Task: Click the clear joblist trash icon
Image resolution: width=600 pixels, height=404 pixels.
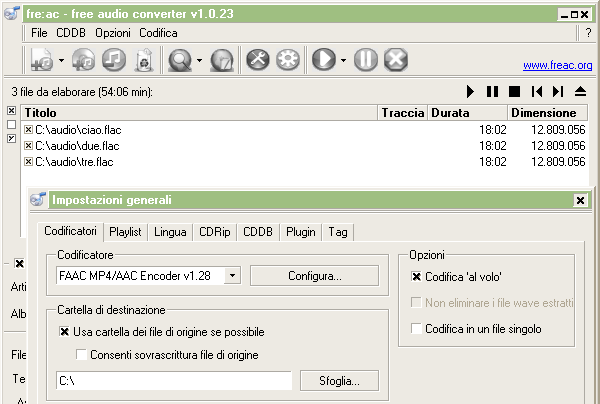Action: point(143,60)
